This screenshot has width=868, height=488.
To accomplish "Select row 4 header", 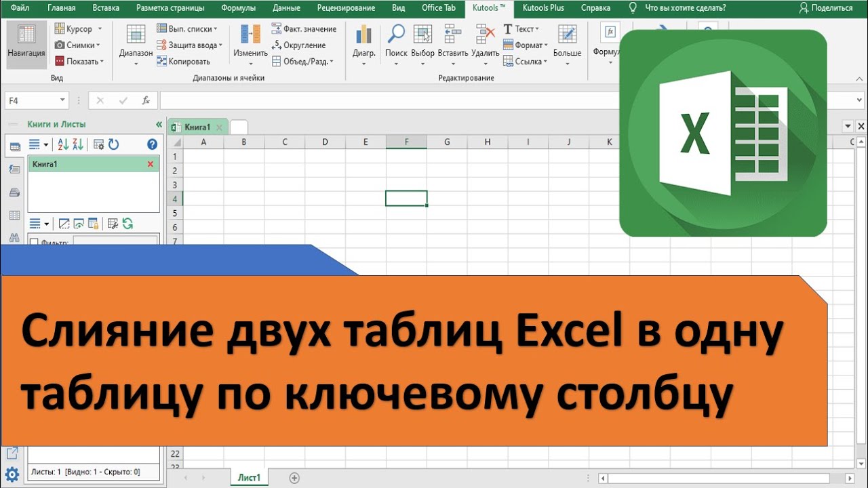I will click(174, 199).
